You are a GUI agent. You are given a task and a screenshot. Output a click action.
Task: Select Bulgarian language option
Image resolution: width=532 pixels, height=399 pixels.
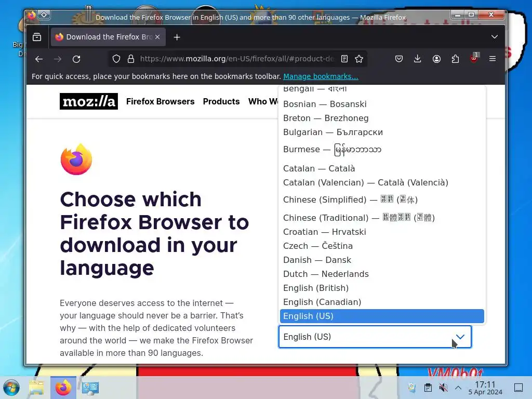coord(382,132)
